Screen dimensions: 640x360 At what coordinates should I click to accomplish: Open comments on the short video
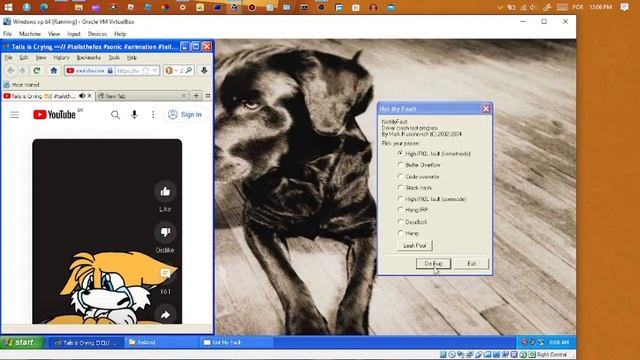pyautogui.click(x=165, y=273)
